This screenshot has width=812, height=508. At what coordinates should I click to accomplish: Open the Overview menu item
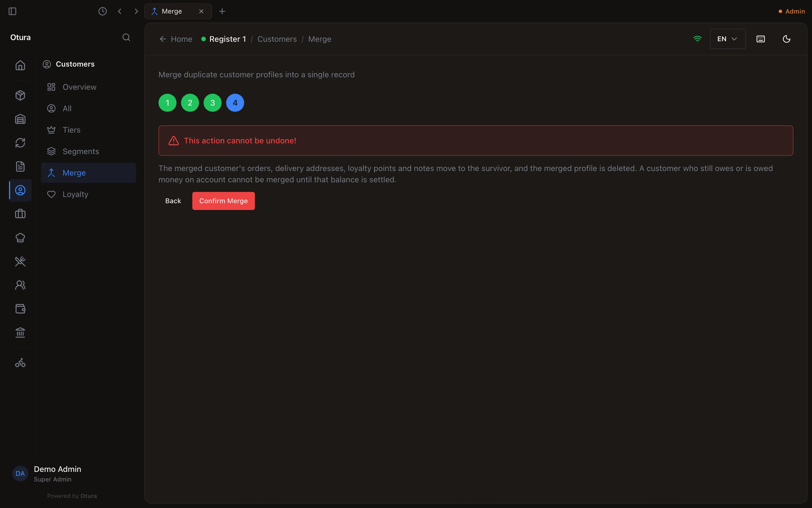click(89, 87)
